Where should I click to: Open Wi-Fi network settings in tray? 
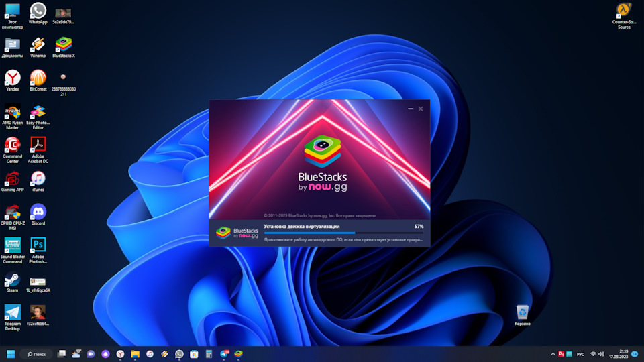point(593,354)
